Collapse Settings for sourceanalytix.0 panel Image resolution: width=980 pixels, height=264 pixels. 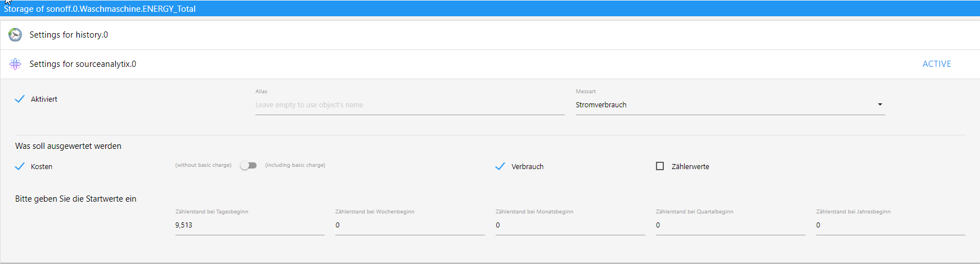(x=490, y=64)
